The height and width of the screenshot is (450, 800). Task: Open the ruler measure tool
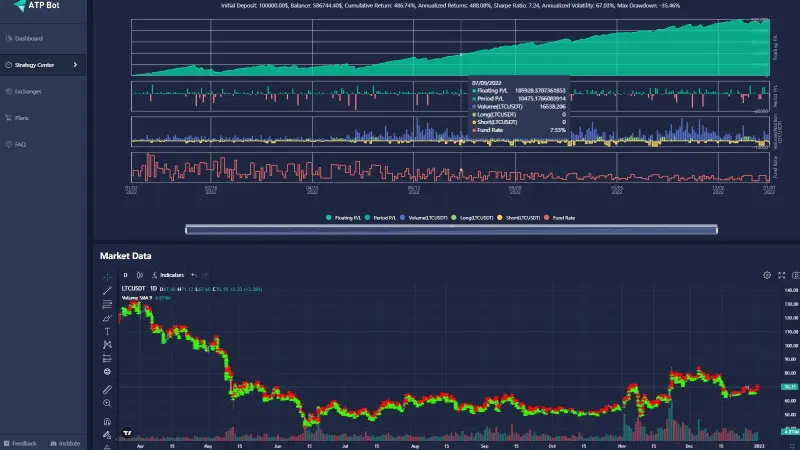tap(107, 388)
